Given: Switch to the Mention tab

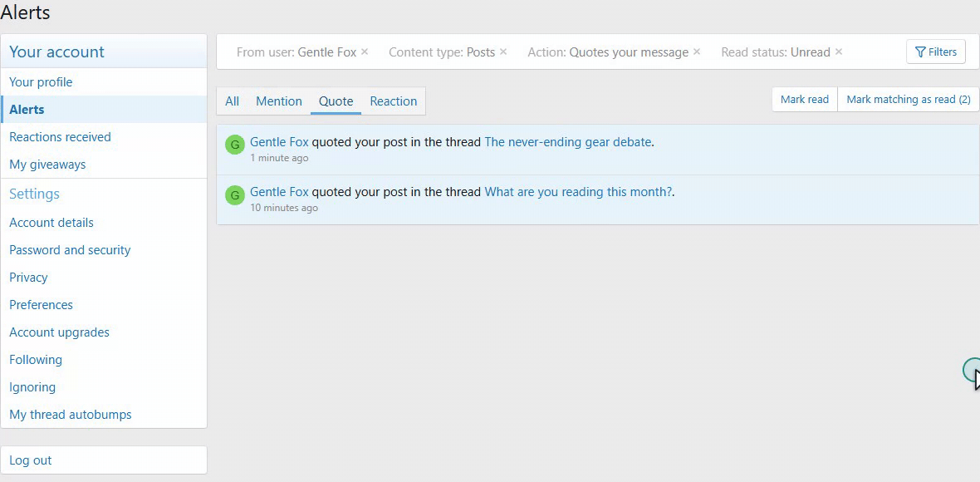Looking at the screenshot, I should point(279,101).
